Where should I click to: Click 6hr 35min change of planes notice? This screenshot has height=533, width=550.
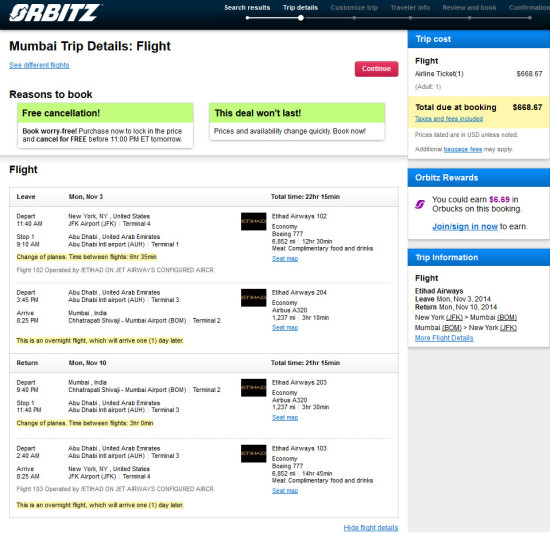86,257
